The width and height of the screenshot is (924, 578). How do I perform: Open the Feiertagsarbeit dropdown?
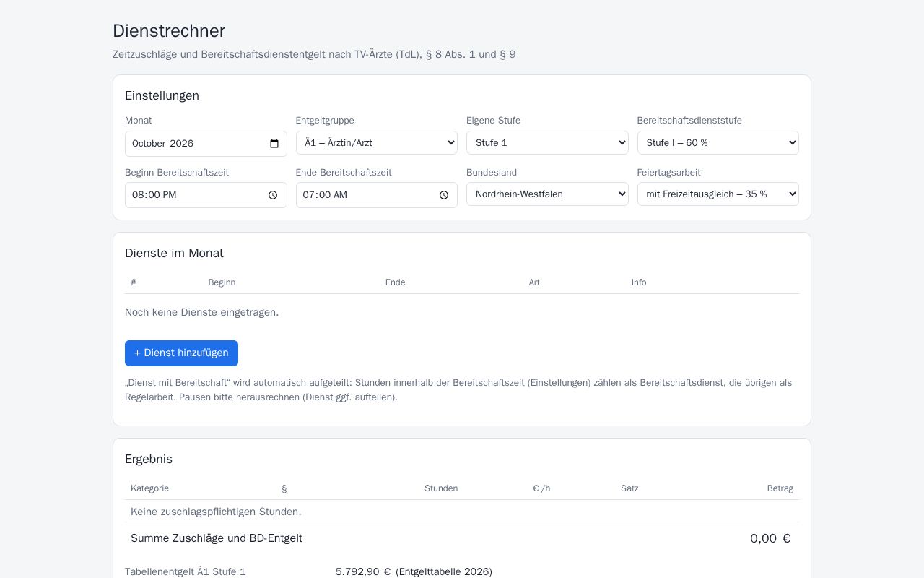click(x=718, y=194)
